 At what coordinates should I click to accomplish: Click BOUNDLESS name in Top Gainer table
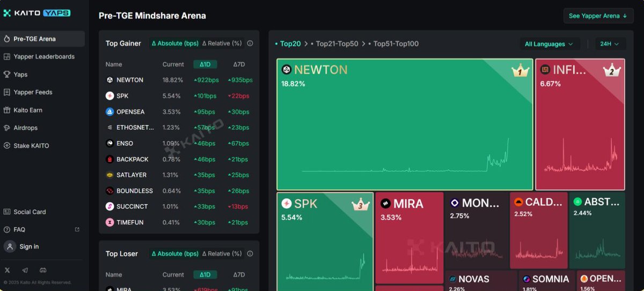(135, 191)
